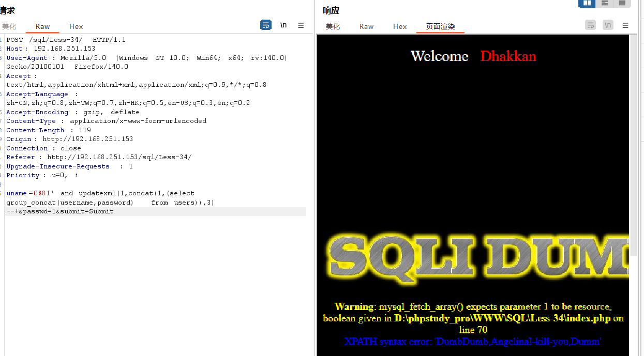Toggle the \n display in response panel
The height and width of the screenshot is (356, 644).
(608, 25)
